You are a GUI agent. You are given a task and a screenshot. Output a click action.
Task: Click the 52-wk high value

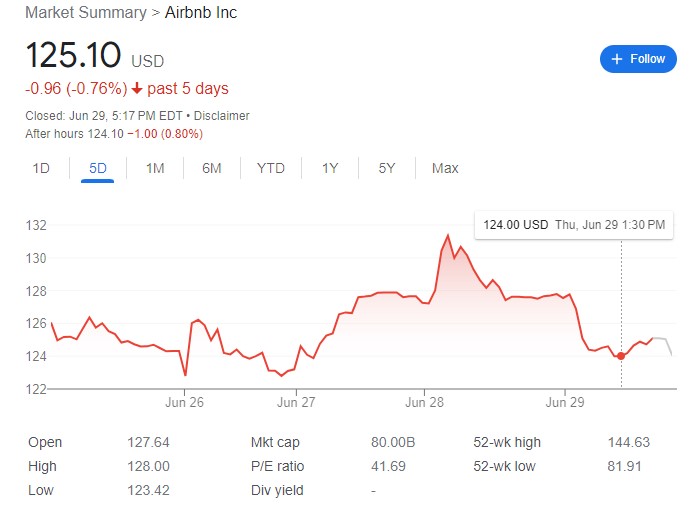(x=628, y=442)
